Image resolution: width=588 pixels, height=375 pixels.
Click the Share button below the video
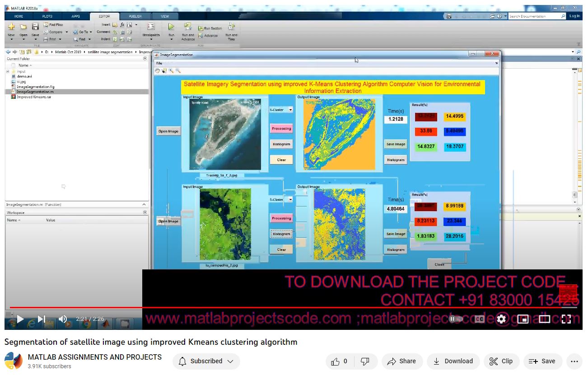(402, 361)
